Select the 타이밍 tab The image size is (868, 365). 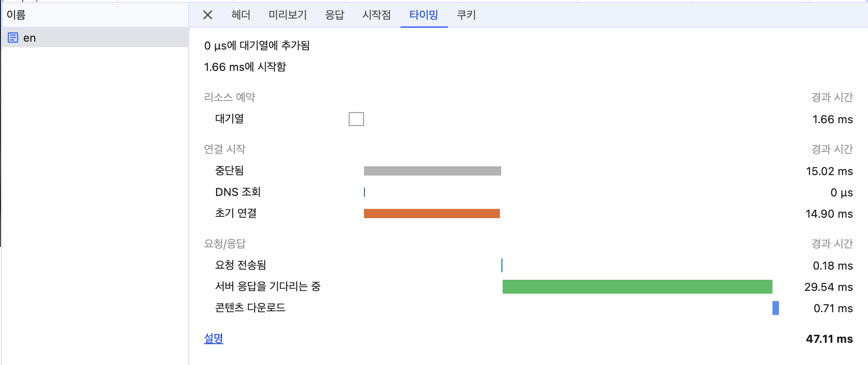pyautogui.click(x=424, y=15)
